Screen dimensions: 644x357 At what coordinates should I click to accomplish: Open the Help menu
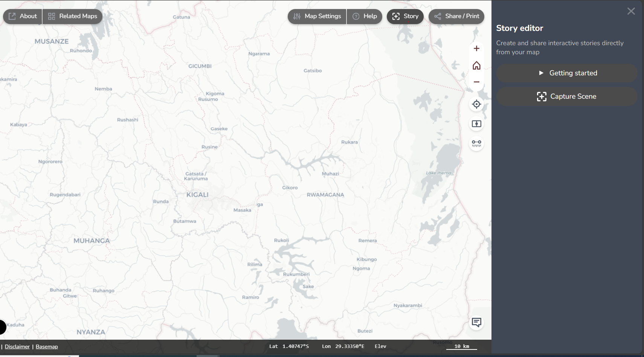click(x=365, y=16)
